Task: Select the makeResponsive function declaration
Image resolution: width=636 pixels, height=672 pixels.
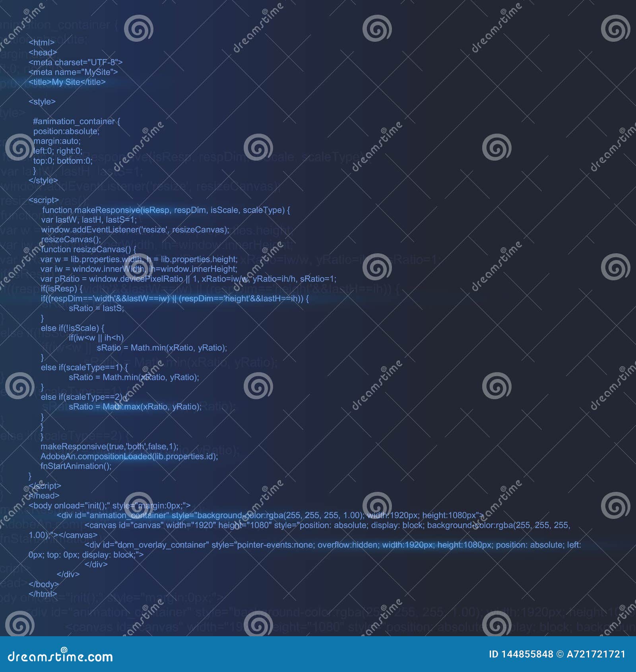Action: click(167, 210)
